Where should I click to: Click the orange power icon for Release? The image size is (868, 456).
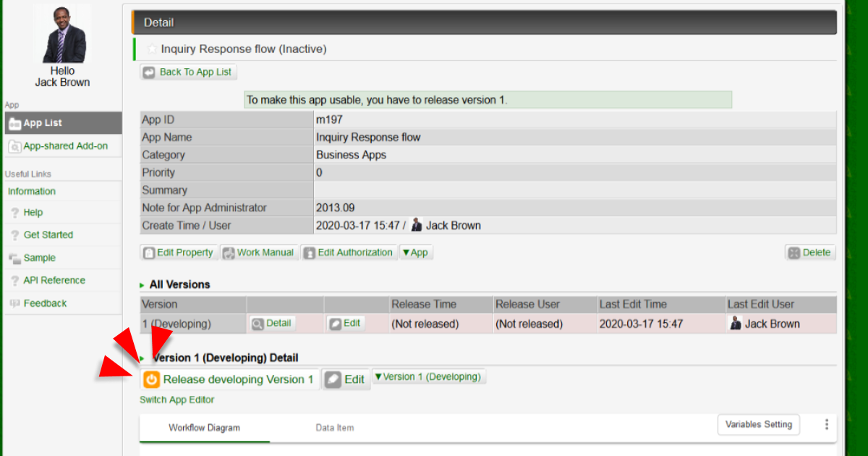coord(151,379)
